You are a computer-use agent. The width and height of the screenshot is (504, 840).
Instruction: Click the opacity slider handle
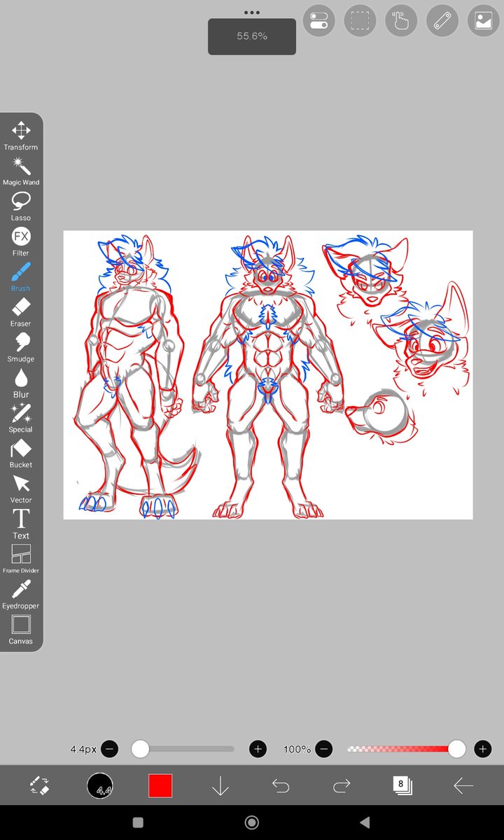tap(456, 749)
